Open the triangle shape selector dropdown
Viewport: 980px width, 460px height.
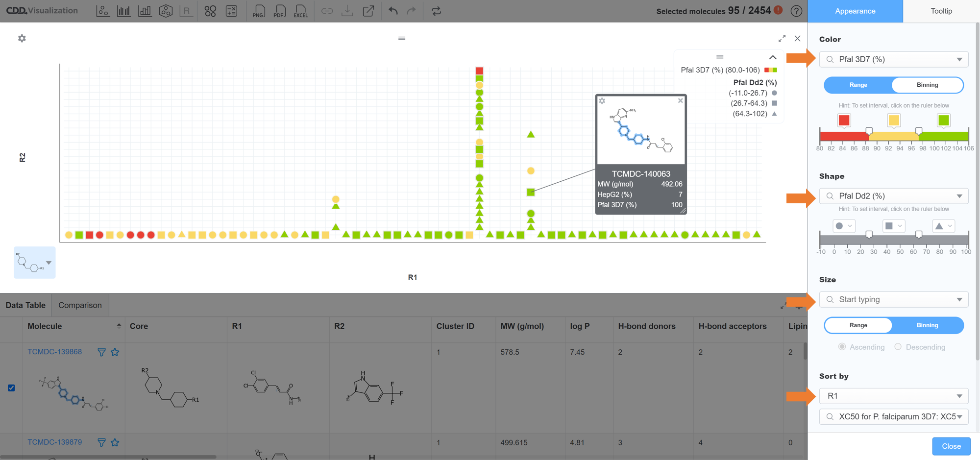(x=944, y=226)
